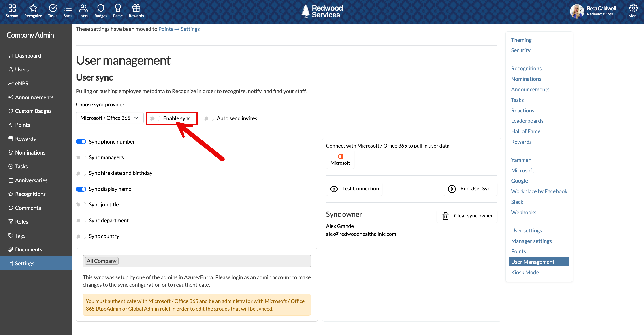
Task: Click the Recognitions star icon in sidebar
Action: tap(11, 194)
